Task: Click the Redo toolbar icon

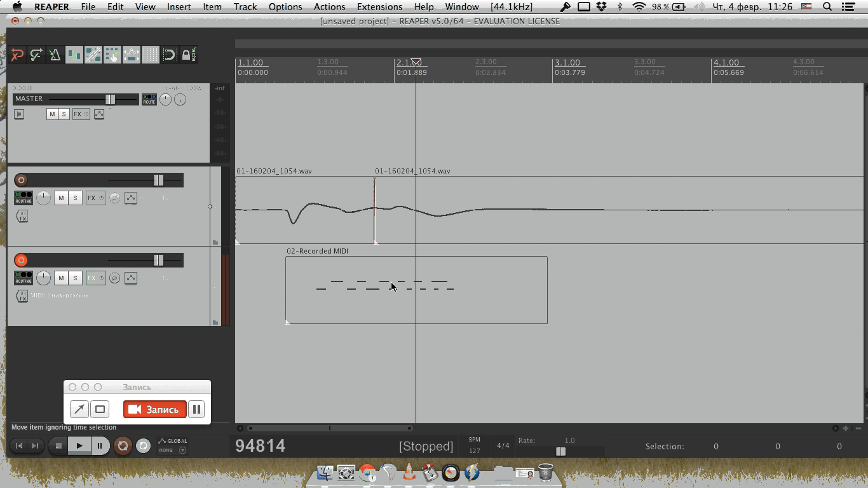Action: (36, 55)
